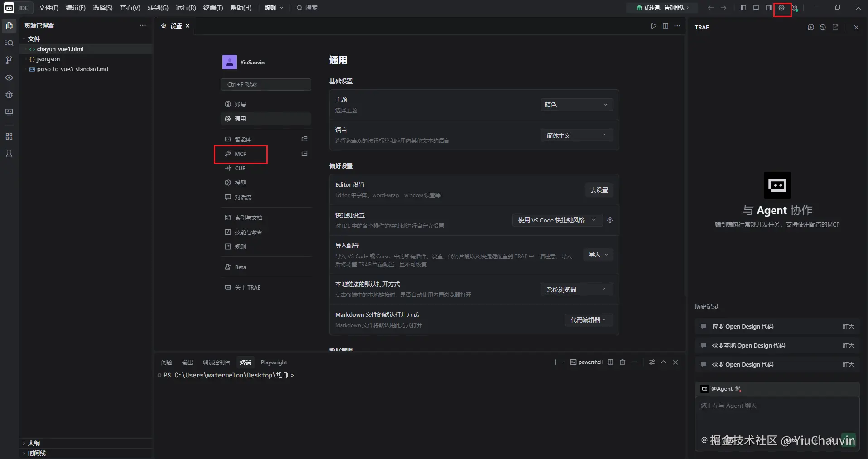Click the TRAE logo in title bar
This screenshot has height=459, width=868.
point(9,8)
